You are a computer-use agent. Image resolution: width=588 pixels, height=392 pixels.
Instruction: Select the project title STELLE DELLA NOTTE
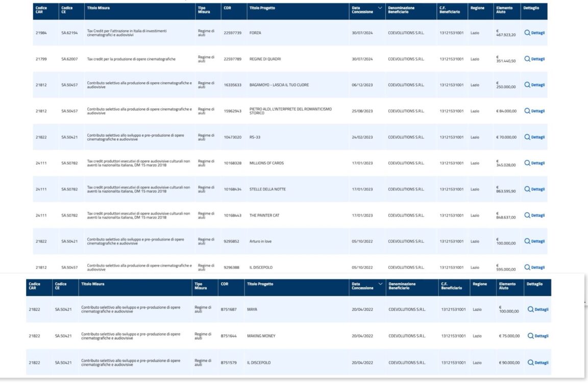[267, 189]
